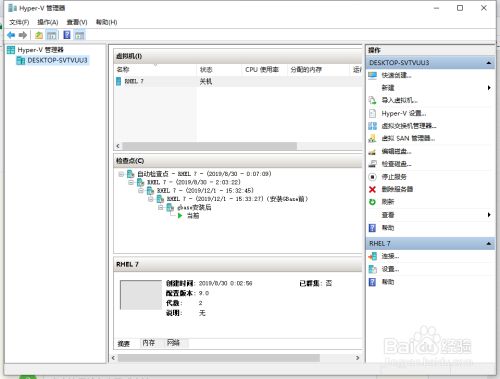
Task: Click the Help icon under RHEL 7 actions
Action: (x=372, y=282)
